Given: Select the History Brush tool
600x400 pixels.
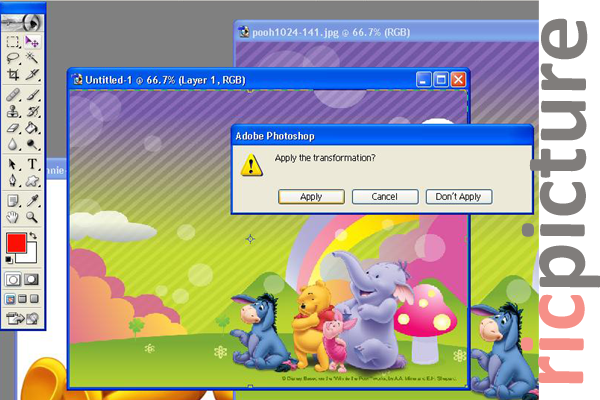Looking at the screenshot, I should [x=32, y=111].
